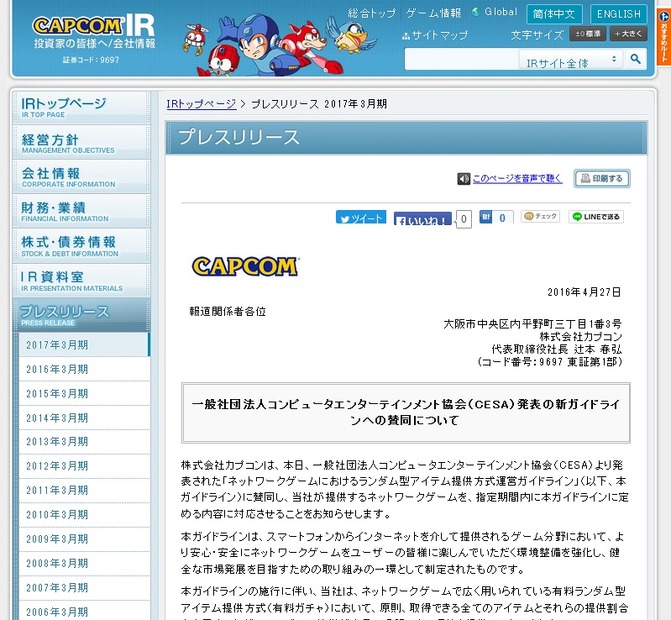Select 2008年3月期 in the sidebar

pos(84,564)
